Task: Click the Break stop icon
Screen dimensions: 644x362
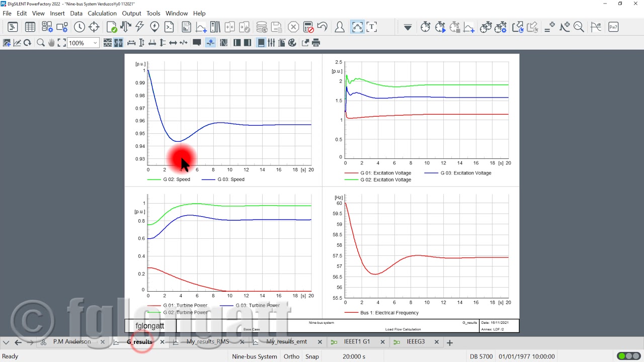Action: point(293,27)
